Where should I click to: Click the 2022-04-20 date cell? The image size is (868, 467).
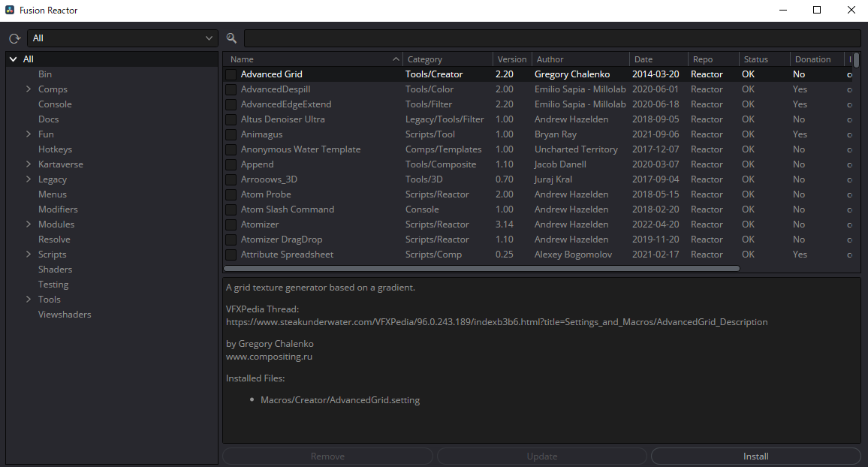(x=656, y=224)
